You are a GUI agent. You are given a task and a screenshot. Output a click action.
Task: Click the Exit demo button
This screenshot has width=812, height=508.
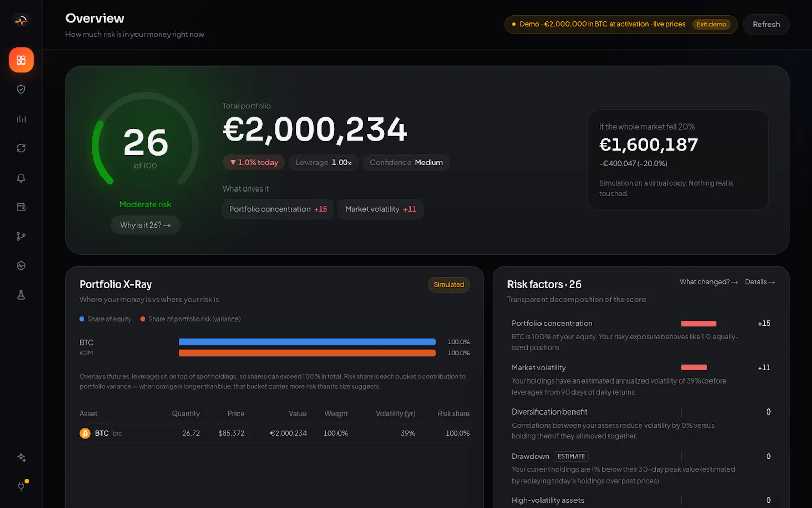click(x=711, y=24)
